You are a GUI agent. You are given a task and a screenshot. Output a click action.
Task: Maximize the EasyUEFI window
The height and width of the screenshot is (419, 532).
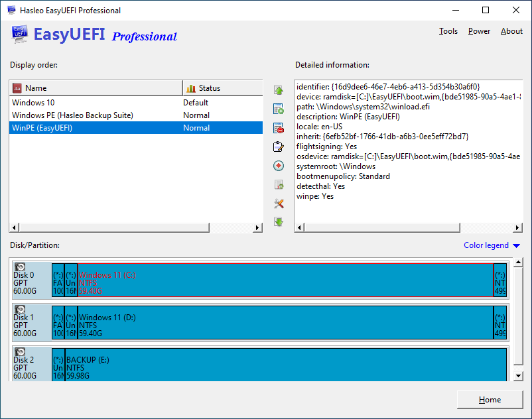coord(486,10)
